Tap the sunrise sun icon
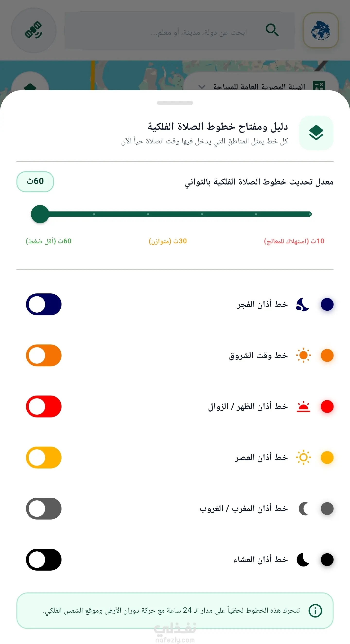The image size is (350, 644). 303,355
